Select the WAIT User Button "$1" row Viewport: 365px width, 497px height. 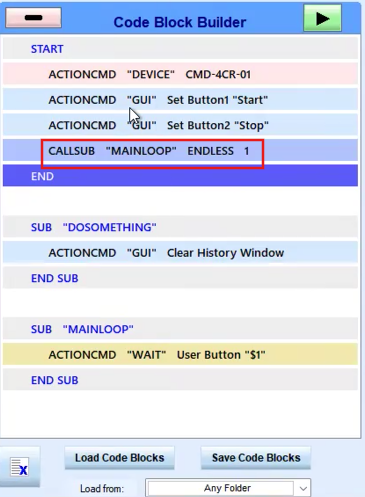click(x=180, y=355)
